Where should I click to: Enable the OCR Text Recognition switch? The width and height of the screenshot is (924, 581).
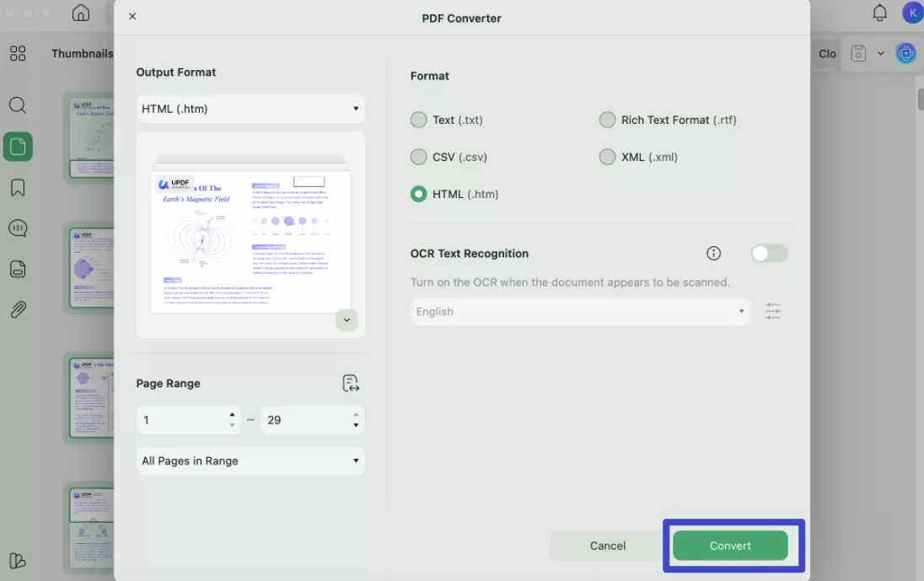click(769, 254)
